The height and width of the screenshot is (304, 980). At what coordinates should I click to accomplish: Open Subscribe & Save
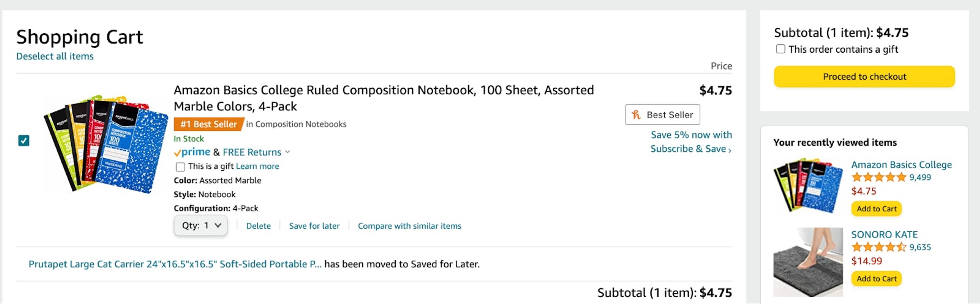pos(689,149)
